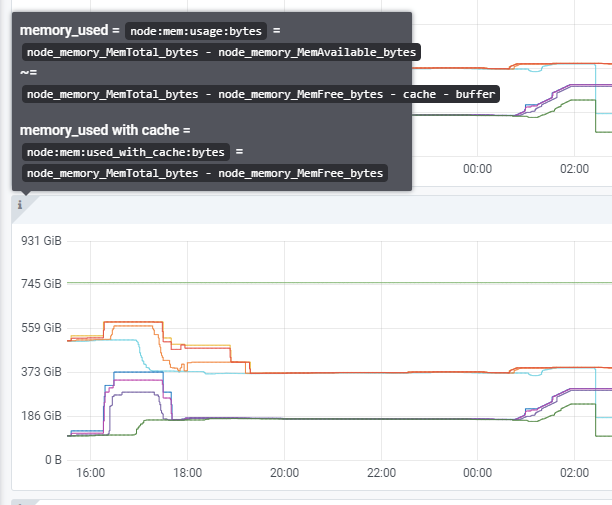
Task: Click 186 GiB y-axis label
Action: (41, 416)
